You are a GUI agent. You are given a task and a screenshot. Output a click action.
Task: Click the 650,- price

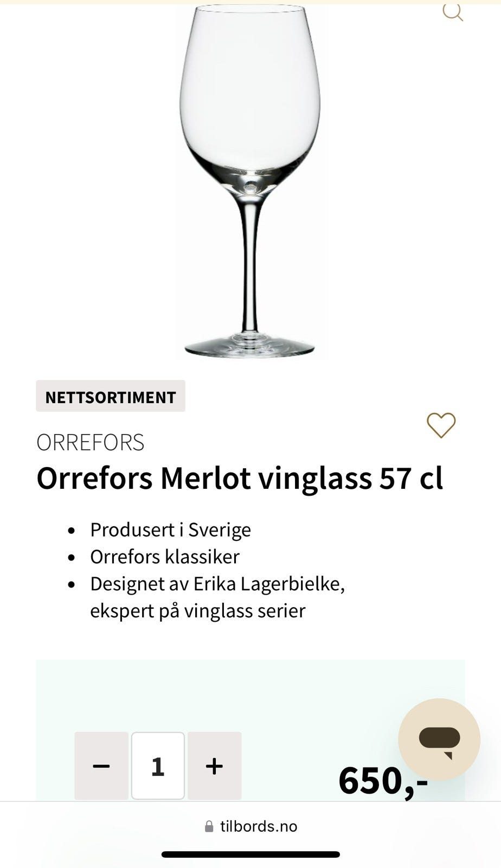click(x=383, y=780)
